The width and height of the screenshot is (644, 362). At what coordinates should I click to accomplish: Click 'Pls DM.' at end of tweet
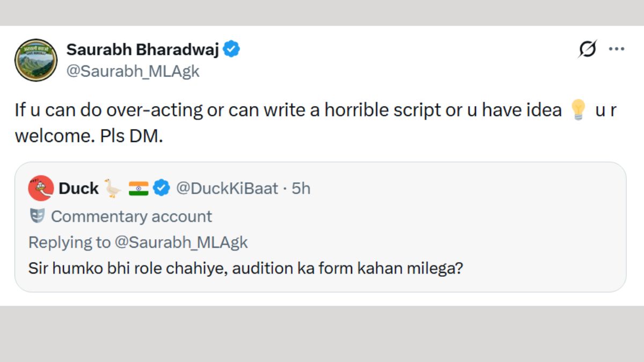click(x=131, y=136)
